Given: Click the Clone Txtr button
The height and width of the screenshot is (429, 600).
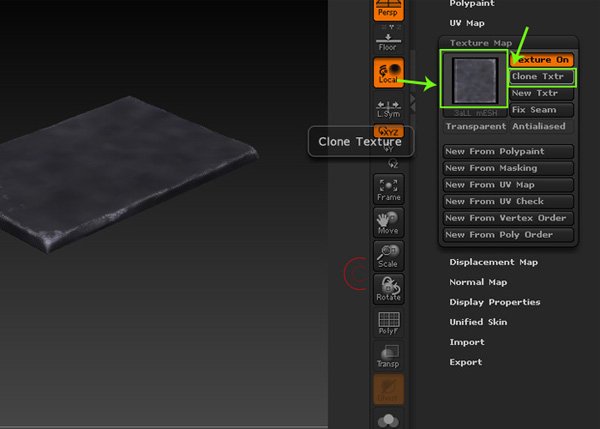Looking at the screenshot, I should click(542, 76).
